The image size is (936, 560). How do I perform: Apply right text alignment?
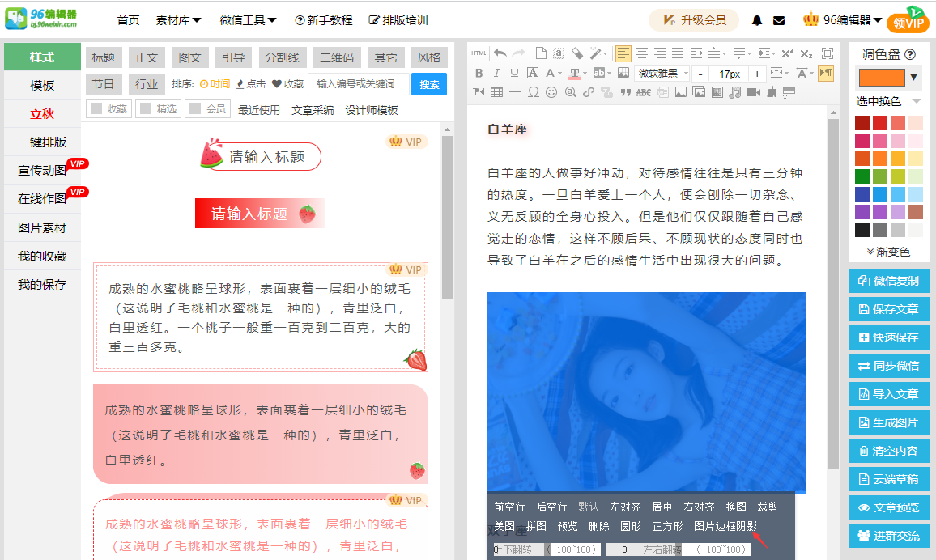[x=660, y=53]
